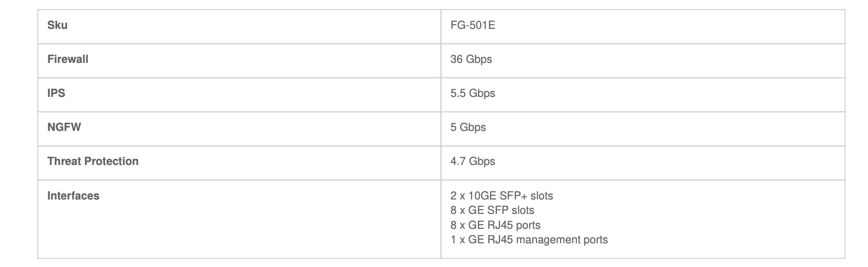Screen dimensions: 868x267
Task: Click the 8 x GE SFP slots line
Action: point(492,210)
